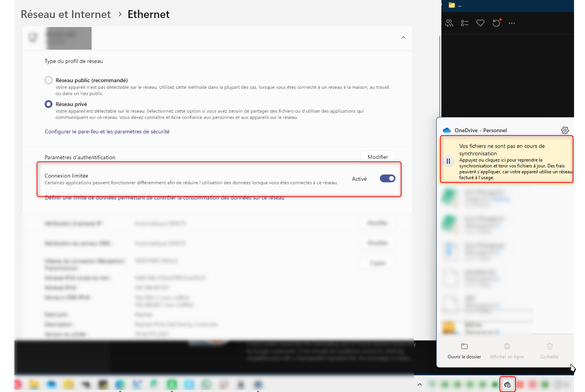Turn off the Connexion limitée toggle
The image size is (585, 392).
click(x=387, y=178)
